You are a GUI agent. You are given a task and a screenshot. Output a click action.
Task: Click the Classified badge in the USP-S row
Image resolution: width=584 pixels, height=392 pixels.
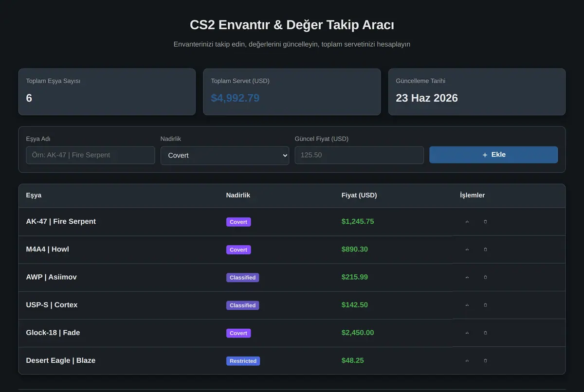(x=242, y=305)
